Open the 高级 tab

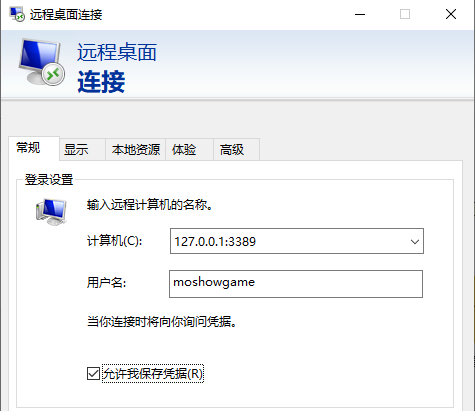[236, 150]
